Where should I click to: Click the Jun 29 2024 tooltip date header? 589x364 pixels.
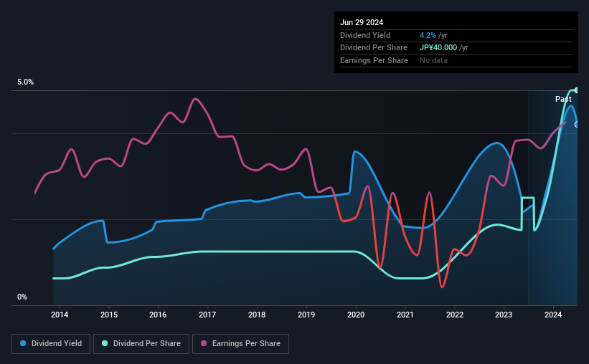point(362,22)
